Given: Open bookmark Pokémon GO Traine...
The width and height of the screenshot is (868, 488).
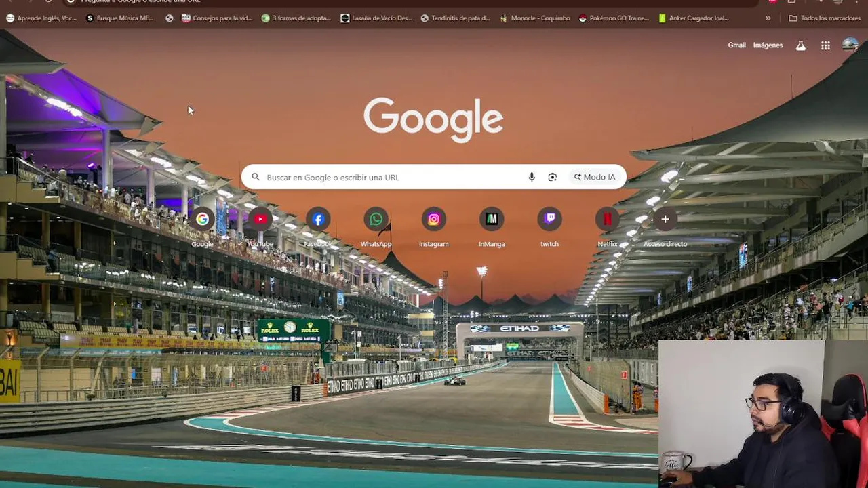Looking at the screenshot, I should coord(614,18).
